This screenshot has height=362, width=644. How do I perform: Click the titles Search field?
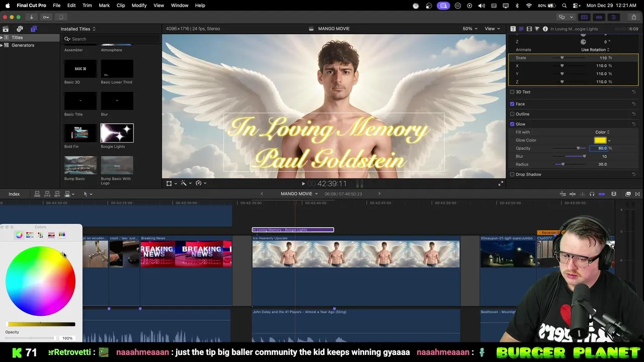click(x=111, y=39)
